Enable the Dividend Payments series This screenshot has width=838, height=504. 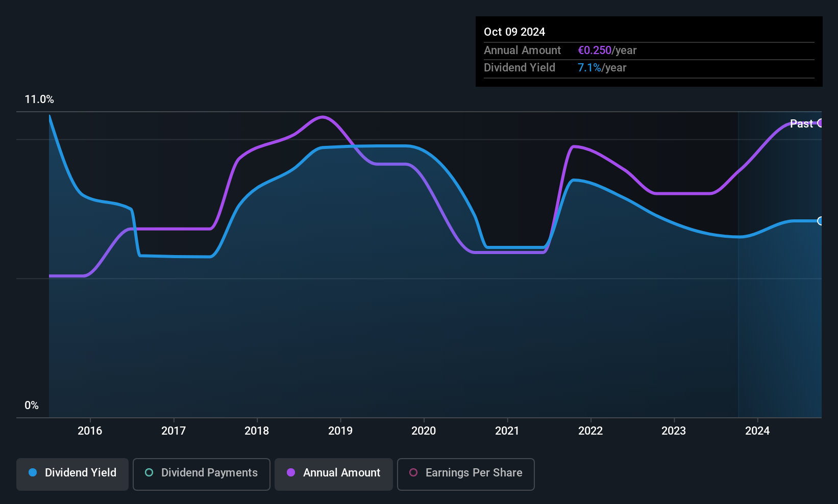(x=202, y=474)
